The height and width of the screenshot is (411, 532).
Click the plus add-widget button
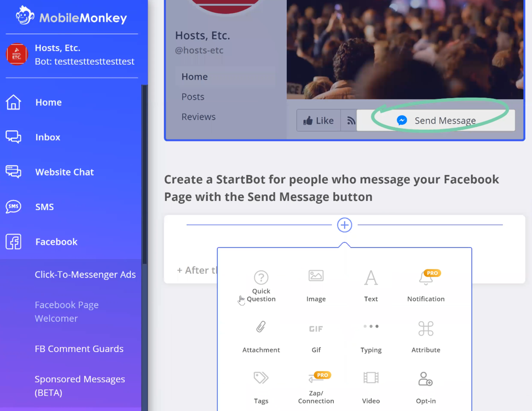click(344, 225)
